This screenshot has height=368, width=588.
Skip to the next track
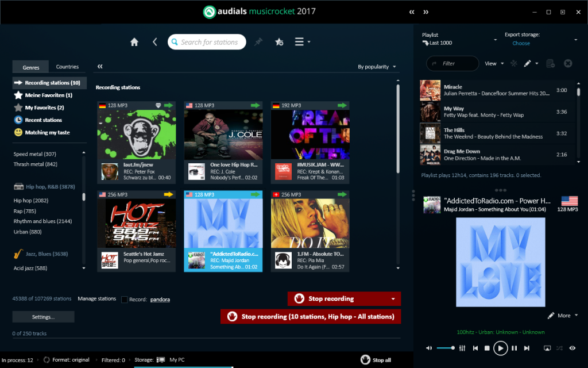[527, 348]
